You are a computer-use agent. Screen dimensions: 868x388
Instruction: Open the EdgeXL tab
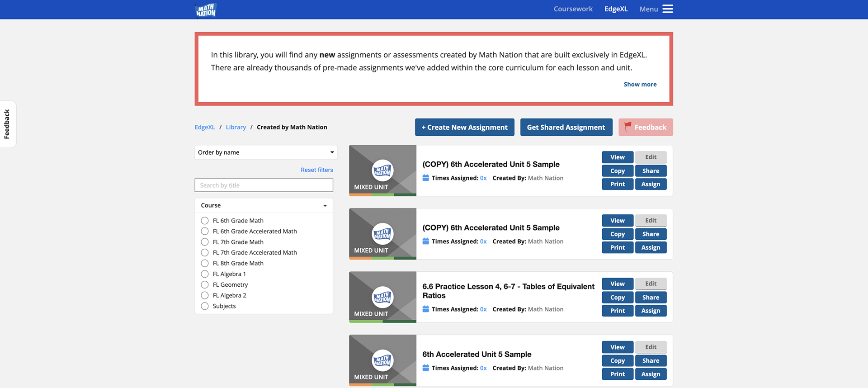pyautogui.click(x=616, y=9)
